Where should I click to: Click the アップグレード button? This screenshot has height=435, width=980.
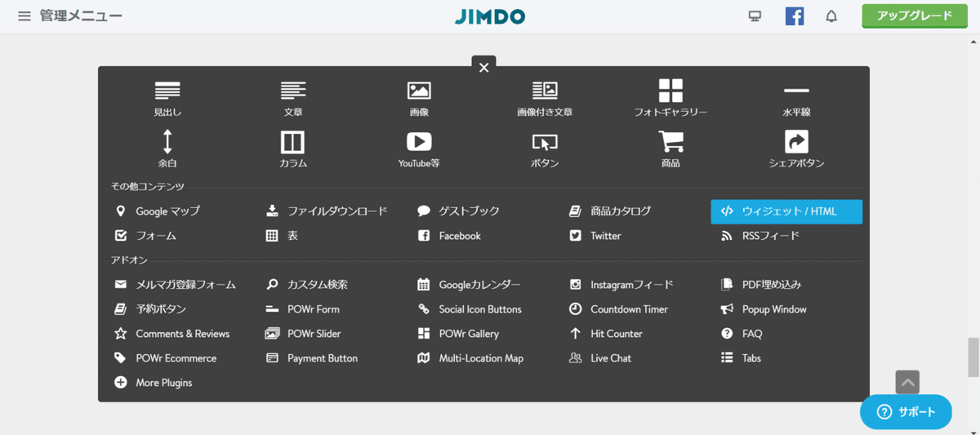coord(915,16)
